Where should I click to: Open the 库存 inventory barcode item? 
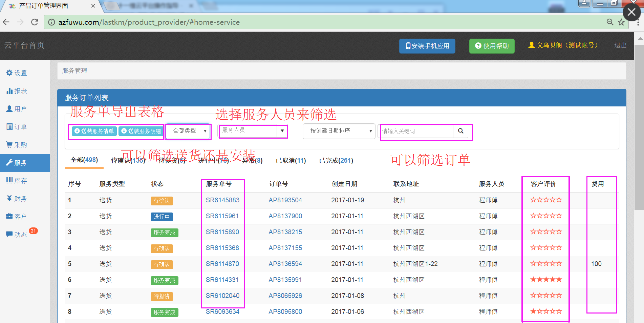coord(17,181)
